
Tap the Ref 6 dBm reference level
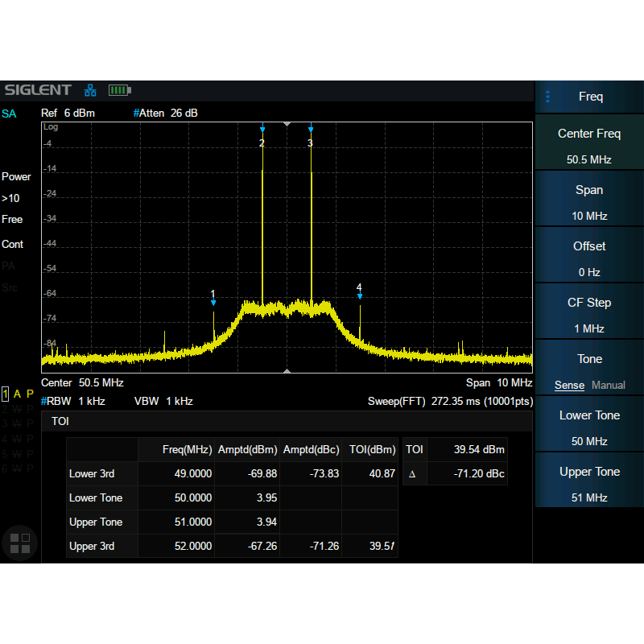coord(68,114)
